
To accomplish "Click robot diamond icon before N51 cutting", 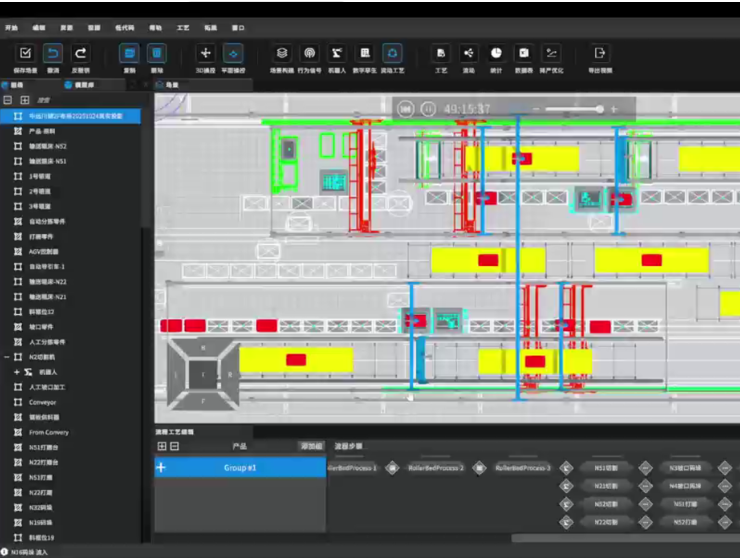I will click(566, 468).
